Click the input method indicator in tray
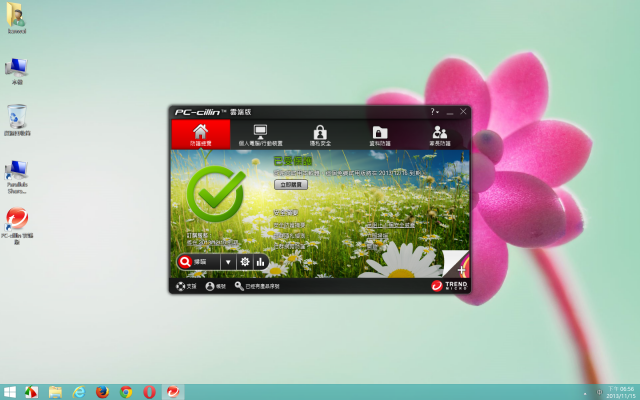This screenshot has width=640, height=400. 599,393
